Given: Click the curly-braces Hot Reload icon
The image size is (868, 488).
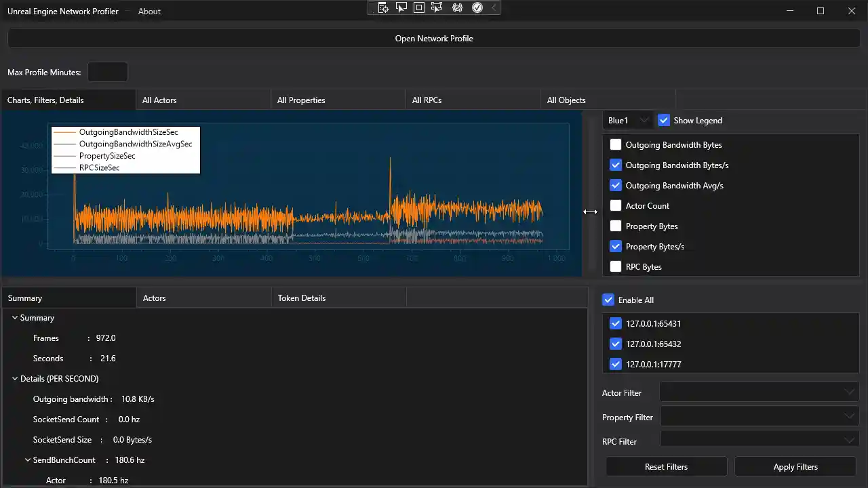Looking at the screenshot, I should coord(457,7).
